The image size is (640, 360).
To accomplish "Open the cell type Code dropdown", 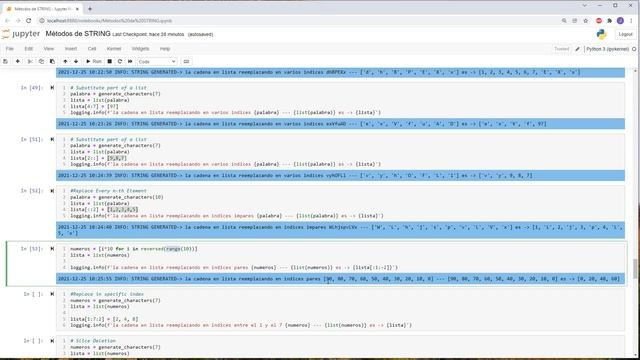I will [157, 62].
